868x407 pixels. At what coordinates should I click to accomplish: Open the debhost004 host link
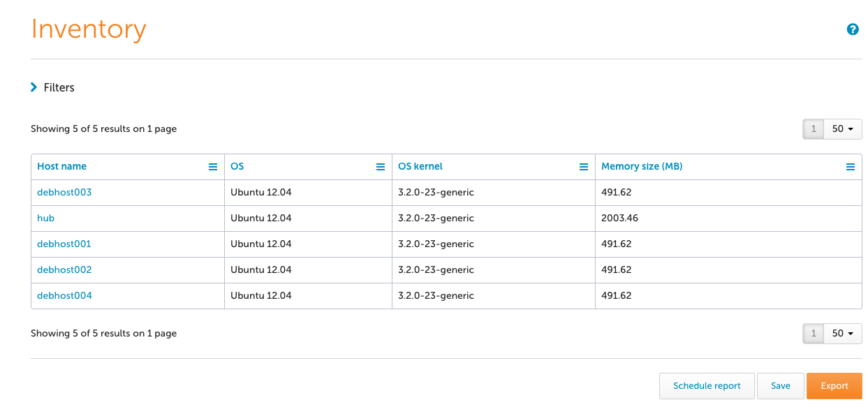coord(64,296)
